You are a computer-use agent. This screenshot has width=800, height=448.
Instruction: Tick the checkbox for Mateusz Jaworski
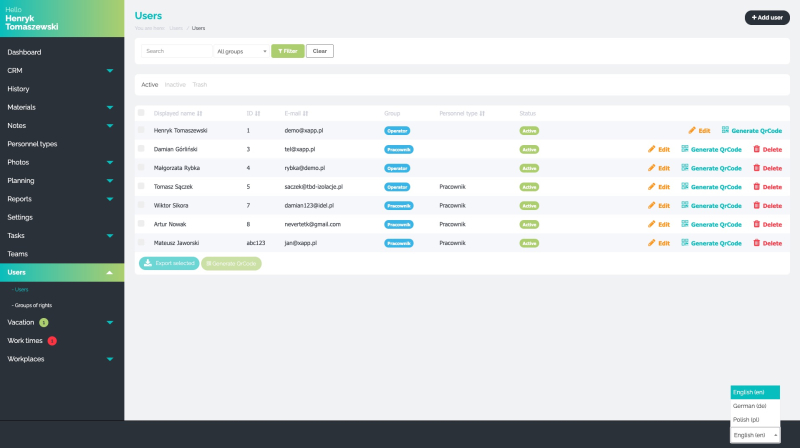point(141,242)
